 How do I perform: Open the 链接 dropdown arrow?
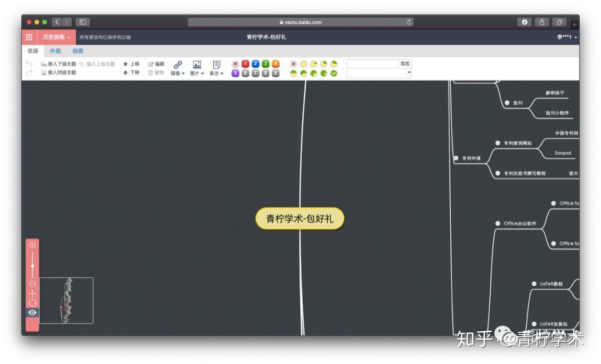click(x=183, y=72)
